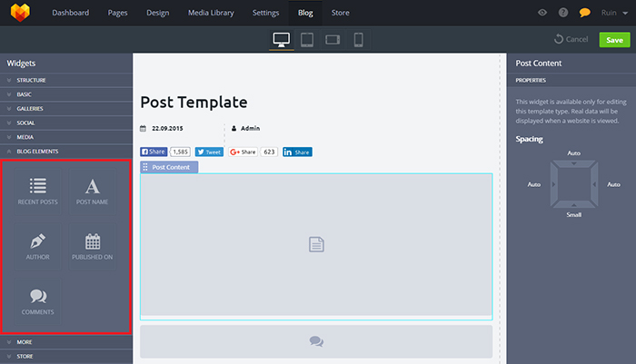636x364 pixels.
Task: Open the Media Library tab
Action: point(209,13)
